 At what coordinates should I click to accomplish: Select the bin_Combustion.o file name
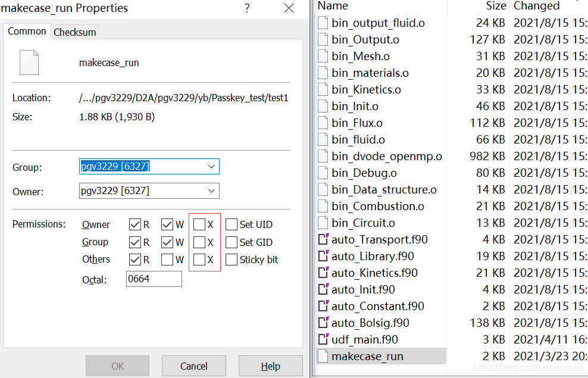pyautogui.click(x=378, y=206)
